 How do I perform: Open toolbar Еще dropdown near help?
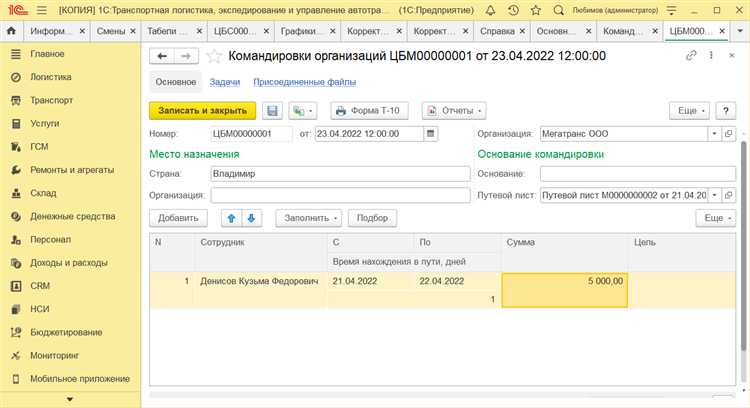[689, 110]
